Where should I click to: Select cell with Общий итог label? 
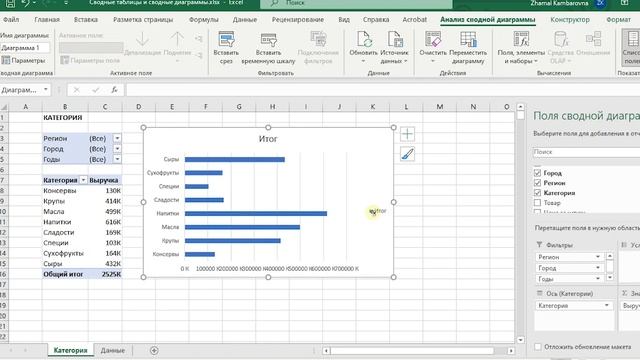(65, 274)
